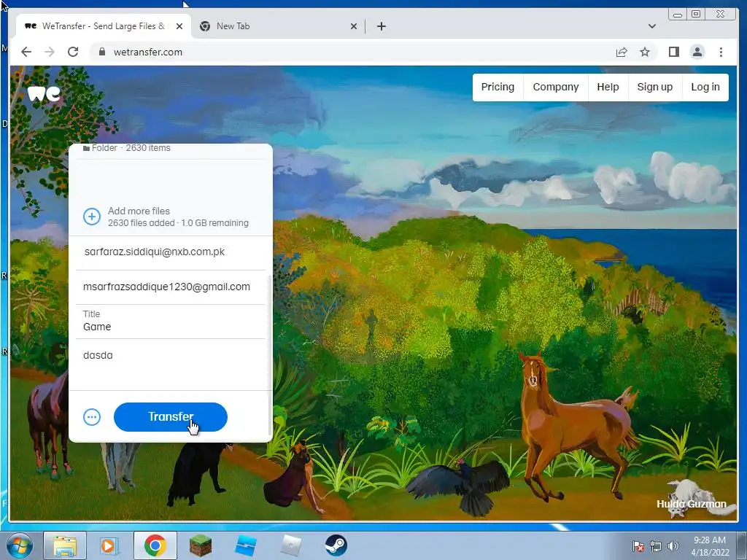Click the message field containing dasda
This screenshot has height=560, width=747.
point(171,365)
